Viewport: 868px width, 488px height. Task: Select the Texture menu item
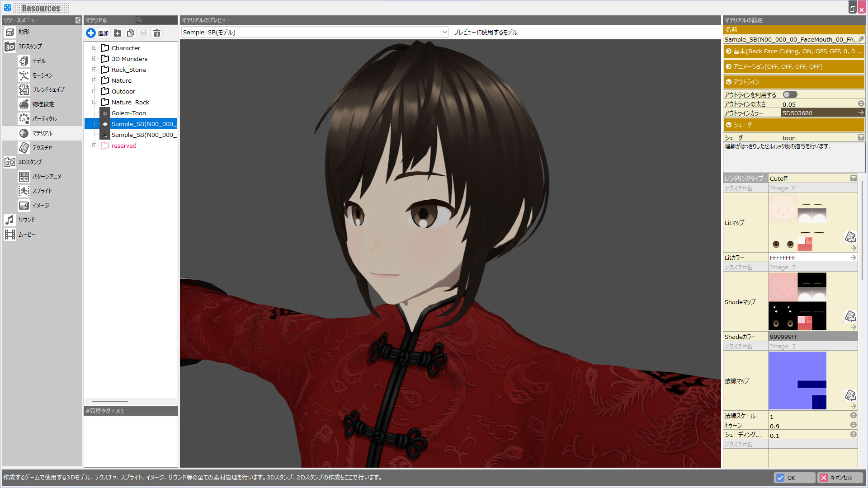pos(42,148)
